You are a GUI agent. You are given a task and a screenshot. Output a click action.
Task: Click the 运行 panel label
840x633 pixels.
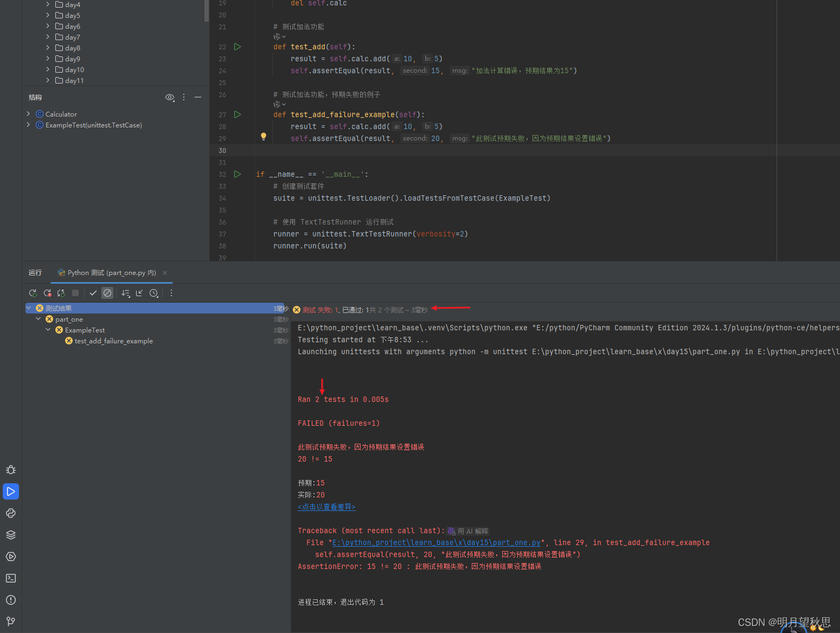[35, 273]
